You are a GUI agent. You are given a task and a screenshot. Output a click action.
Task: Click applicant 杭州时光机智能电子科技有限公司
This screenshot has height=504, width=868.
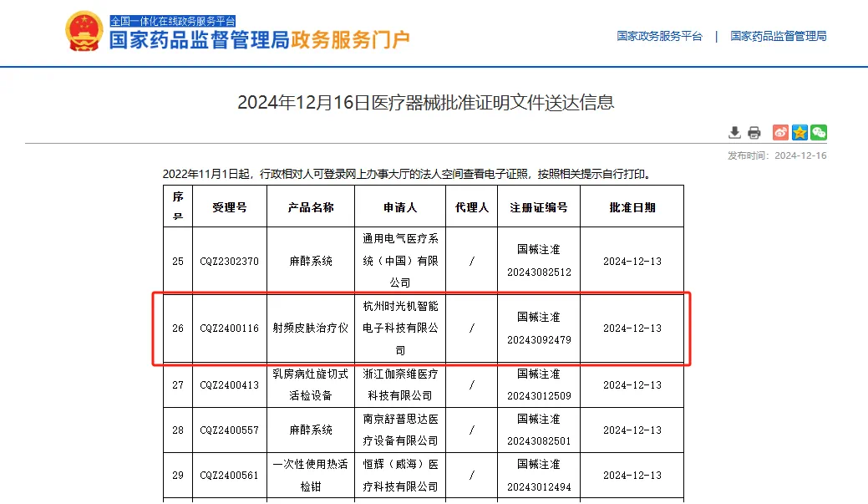(x=400, y=328)
